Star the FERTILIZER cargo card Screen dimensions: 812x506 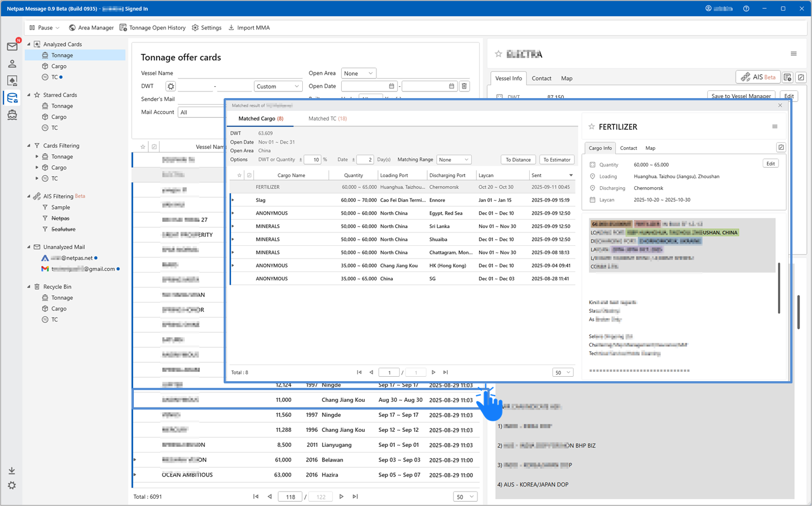pyautogui.click(x=592, y=127)
